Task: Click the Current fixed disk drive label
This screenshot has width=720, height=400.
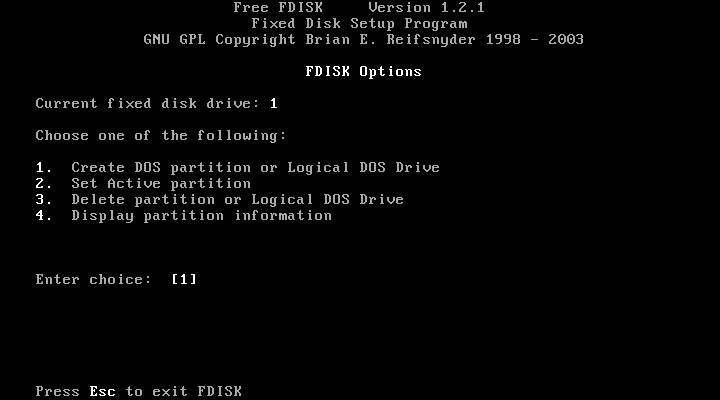Action: click(x=144, y=103)
